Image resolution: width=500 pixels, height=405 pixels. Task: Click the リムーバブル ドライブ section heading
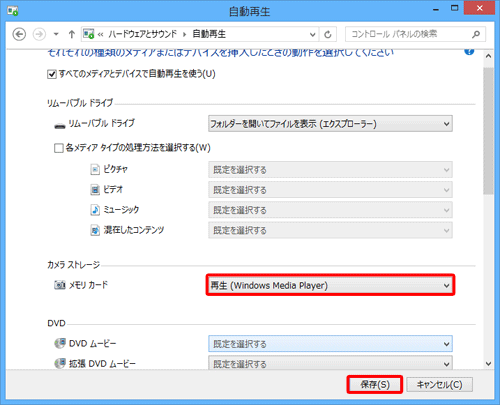[80, 103]
